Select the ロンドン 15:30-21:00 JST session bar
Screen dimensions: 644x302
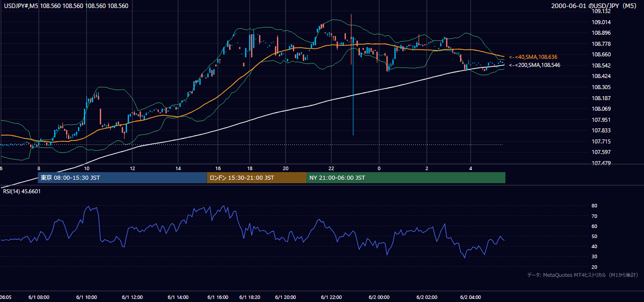coord(256,178)
